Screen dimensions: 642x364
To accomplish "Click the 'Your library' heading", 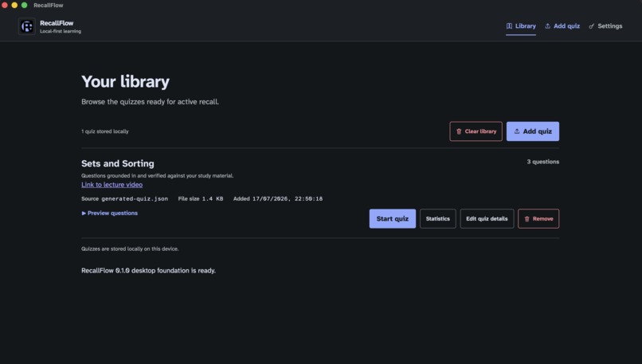I will pos(125,81).
